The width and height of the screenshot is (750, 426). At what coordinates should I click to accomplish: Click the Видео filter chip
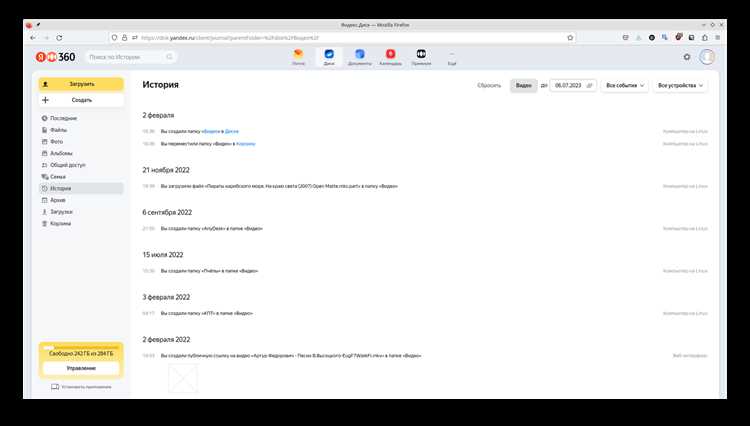(524, 86)
